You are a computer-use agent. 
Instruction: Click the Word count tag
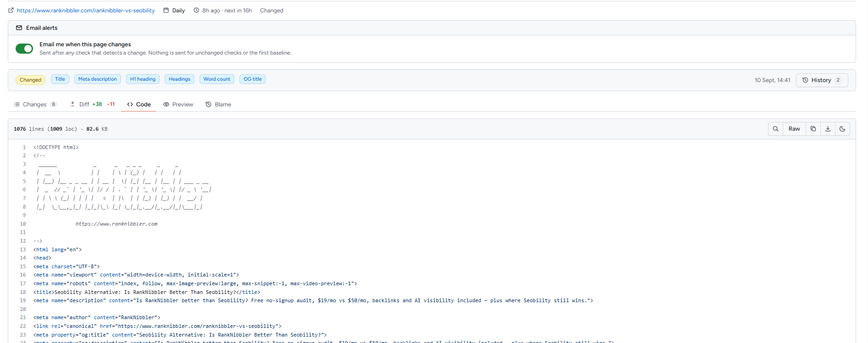click(217, 79)
